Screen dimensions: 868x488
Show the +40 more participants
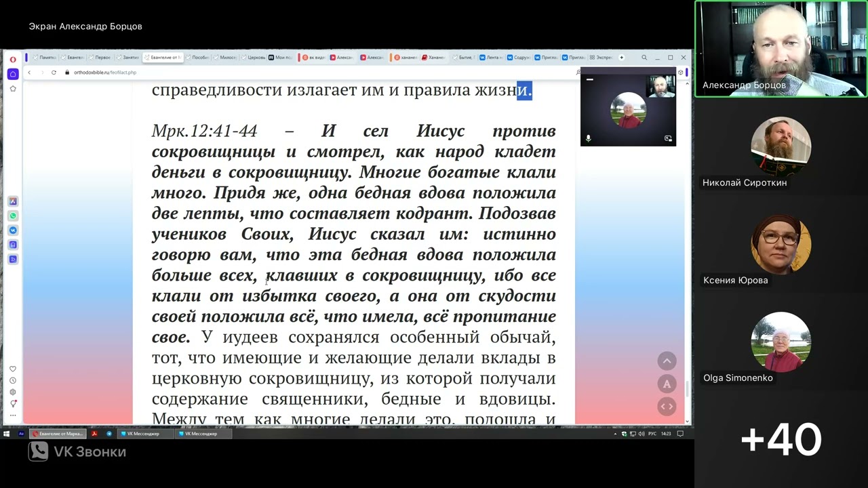point(781,439)
